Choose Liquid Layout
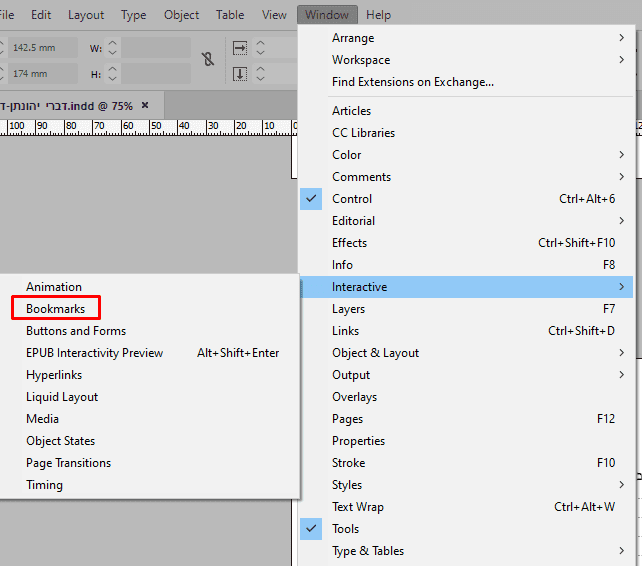 click(150, 397)
